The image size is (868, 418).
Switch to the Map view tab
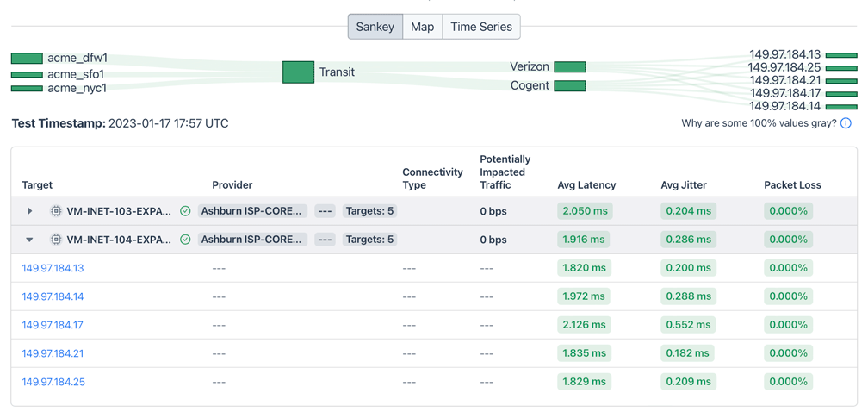coord(422,27)
